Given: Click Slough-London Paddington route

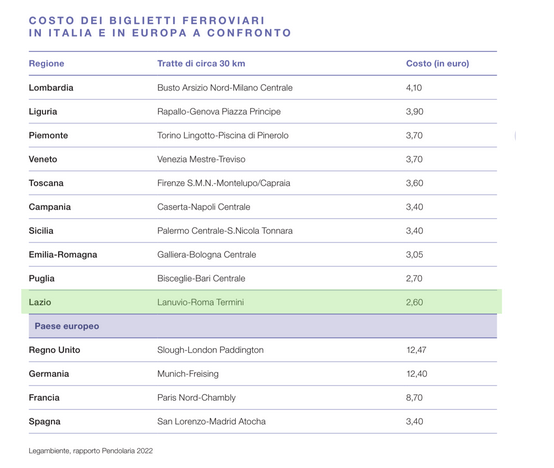Looking at the screenshot, I should coord(210,350).
